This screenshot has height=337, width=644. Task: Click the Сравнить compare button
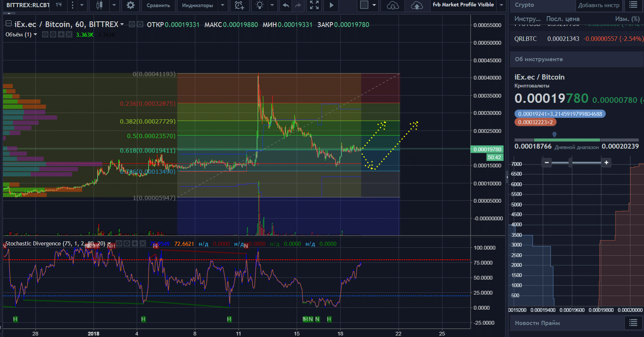point(158,5)
